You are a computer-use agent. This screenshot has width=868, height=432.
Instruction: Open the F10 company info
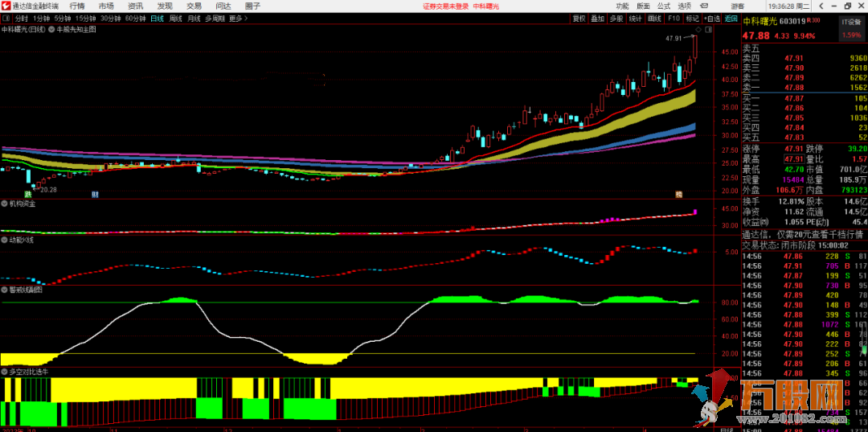pos(674,19)
